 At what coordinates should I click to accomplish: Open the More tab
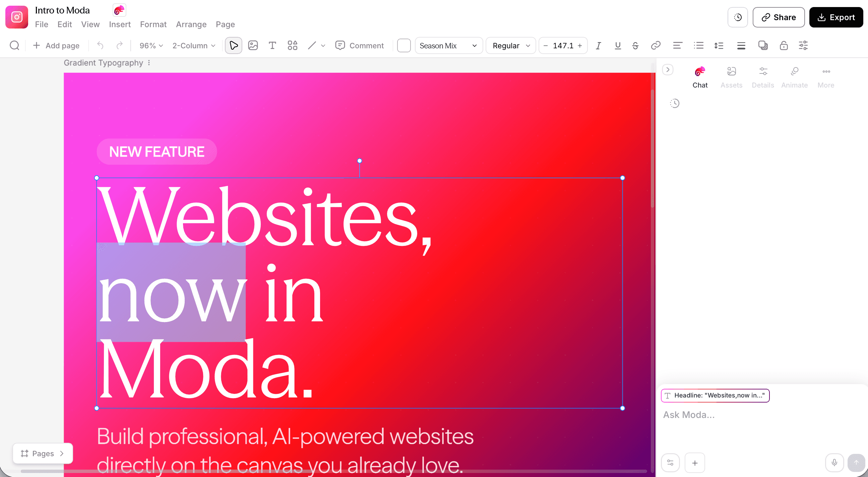point(826,77)
